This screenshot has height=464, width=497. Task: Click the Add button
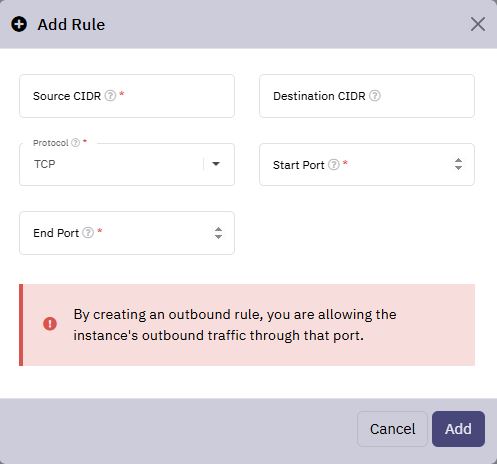pos(458,429)
